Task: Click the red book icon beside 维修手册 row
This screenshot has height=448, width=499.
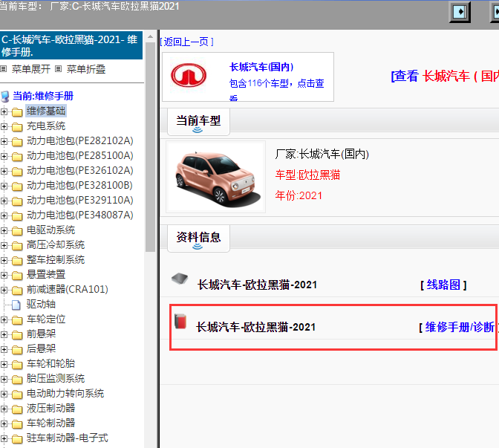Action: tap(180, 321)
